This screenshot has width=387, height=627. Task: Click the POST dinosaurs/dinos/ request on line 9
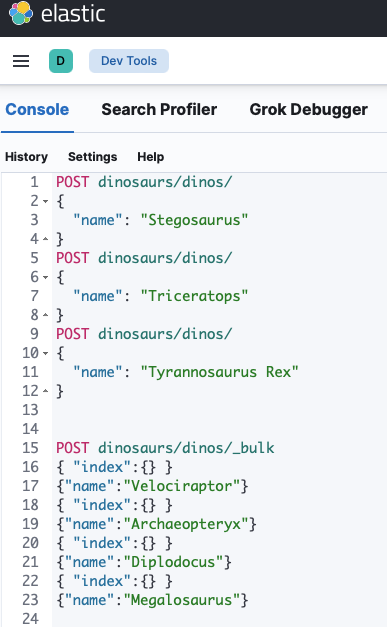tap(144, 334)
